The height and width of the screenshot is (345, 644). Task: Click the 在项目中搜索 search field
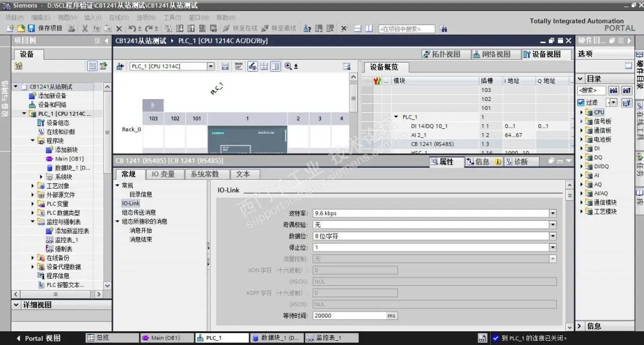407,29
